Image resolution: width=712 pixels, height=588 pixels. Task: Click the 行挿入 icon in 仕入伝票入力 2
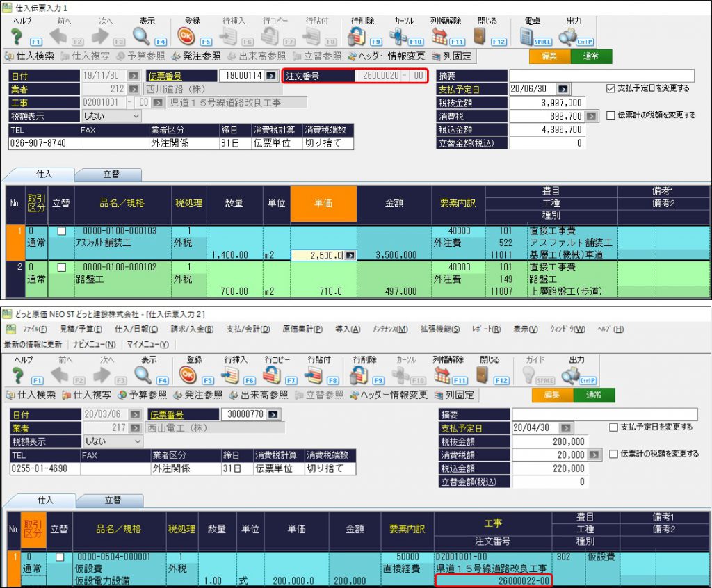click(x=229, y=375)
